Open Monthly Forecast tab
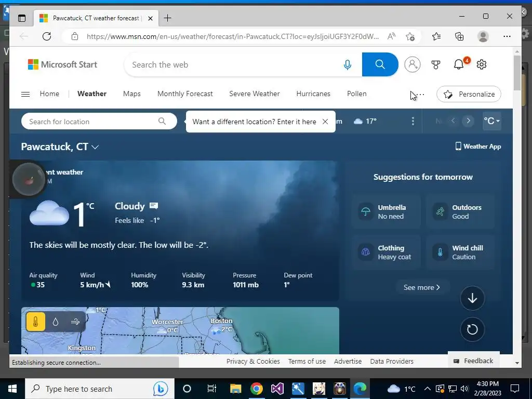Image resolution: width=532 pixels, height=399 pixels. 185,94
